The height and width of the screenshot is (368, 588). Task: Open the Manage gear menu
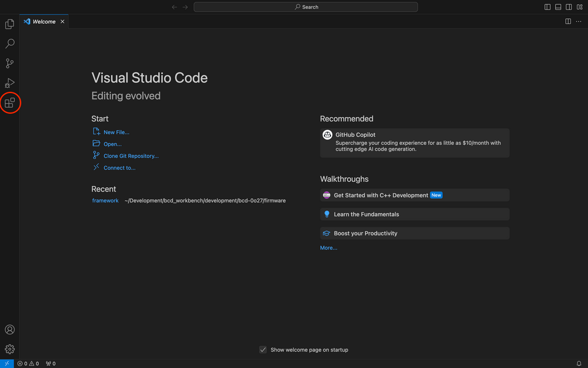click(x=9, y=349)
